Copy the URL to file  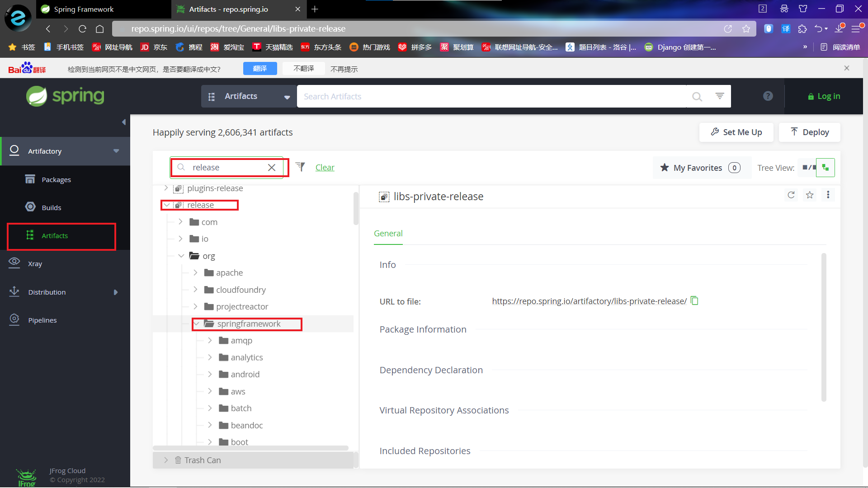[695, 301]
